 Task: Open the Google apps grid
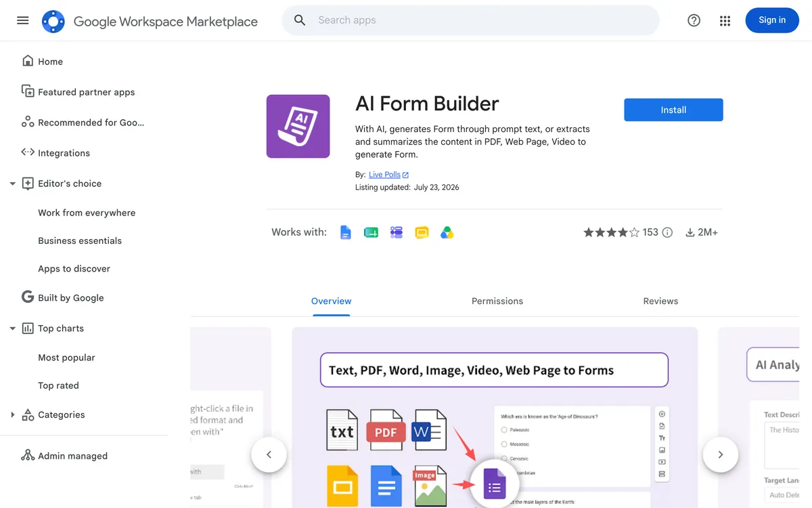point(725,21)
